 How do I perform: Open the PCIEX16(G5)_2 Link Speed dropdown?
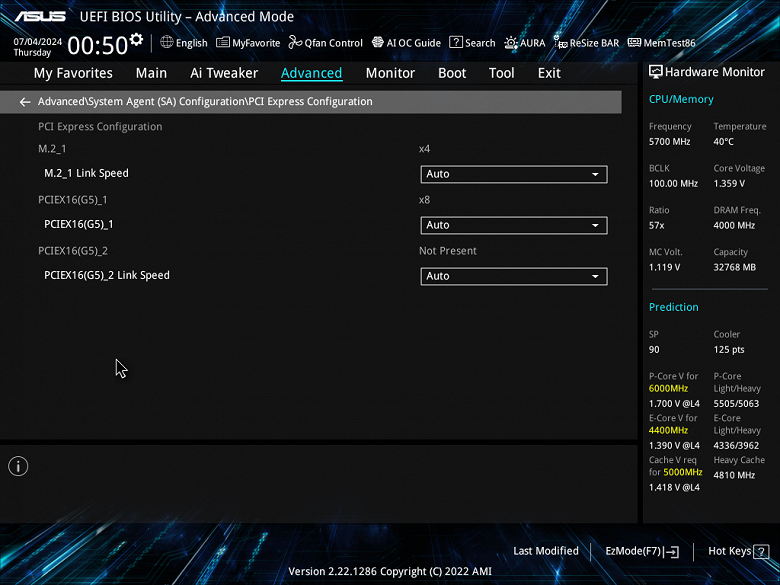[514, 276]
